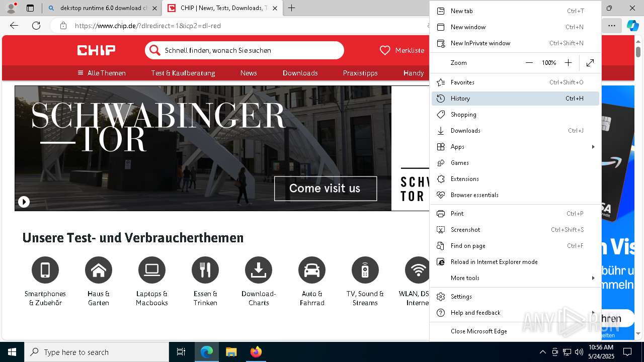Open Laptops & Macbooks category icon
644x362 pixels.
(x=152, y=270)
